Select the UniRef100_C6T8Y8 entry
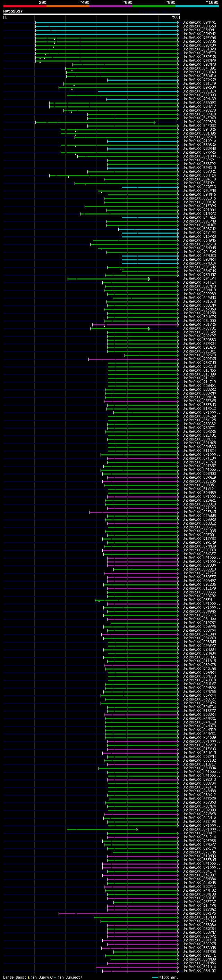 point(199,49)
